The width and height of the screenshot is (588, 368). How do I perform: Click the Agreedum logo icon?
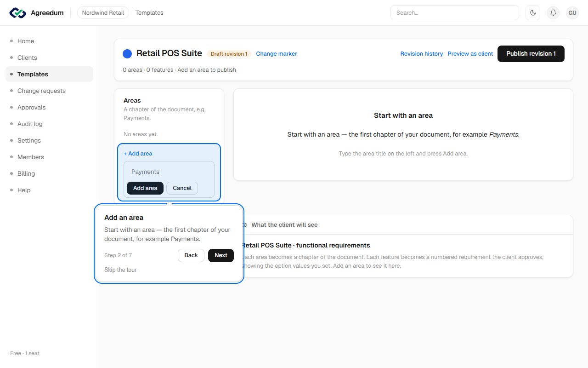pyautogui.click(x=18, y=13)
